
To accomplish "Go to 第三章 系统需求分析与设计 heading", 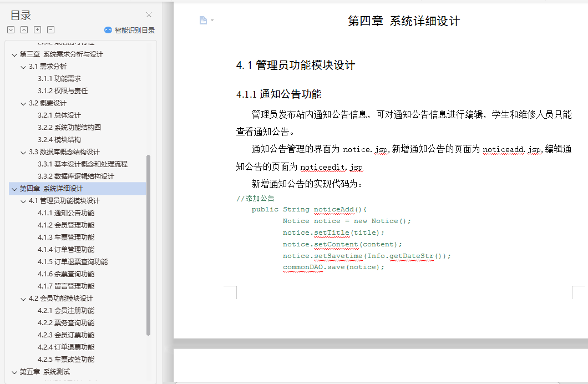I will click(x=61, y=54).
